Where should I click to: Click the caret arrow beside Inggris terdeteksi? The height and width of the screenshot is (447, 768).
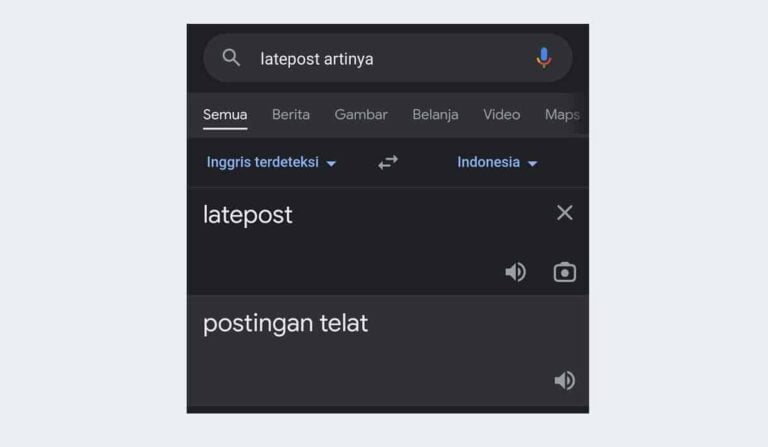tap(331, 164)
